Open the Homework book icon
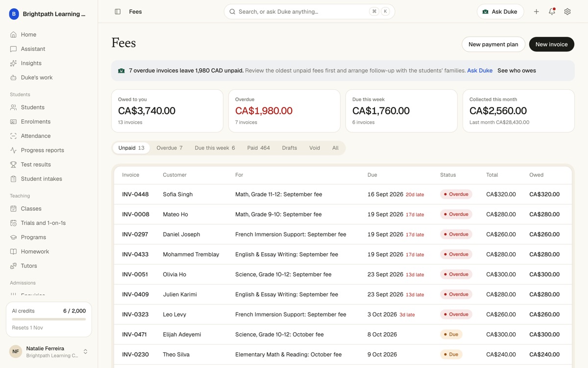The image size is (588, 368). click(13, 251)
